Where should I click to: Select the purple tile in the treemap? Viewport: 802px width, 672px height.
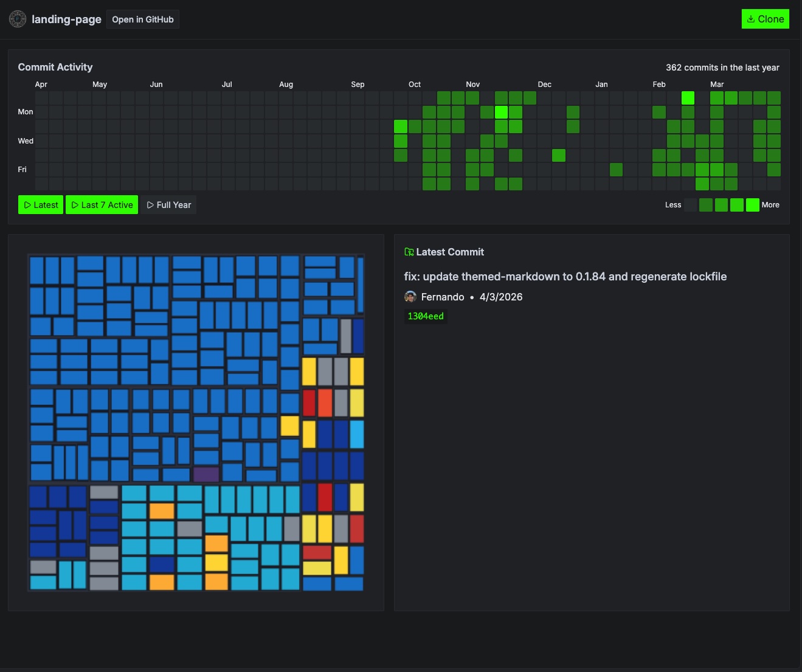click(206, 475)
